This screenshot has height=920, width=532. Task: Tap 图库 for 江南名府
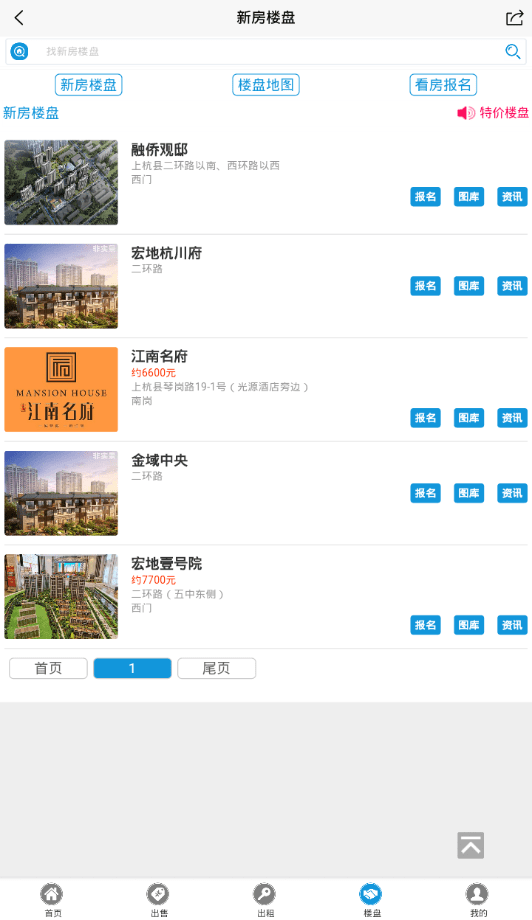(469, 418)
